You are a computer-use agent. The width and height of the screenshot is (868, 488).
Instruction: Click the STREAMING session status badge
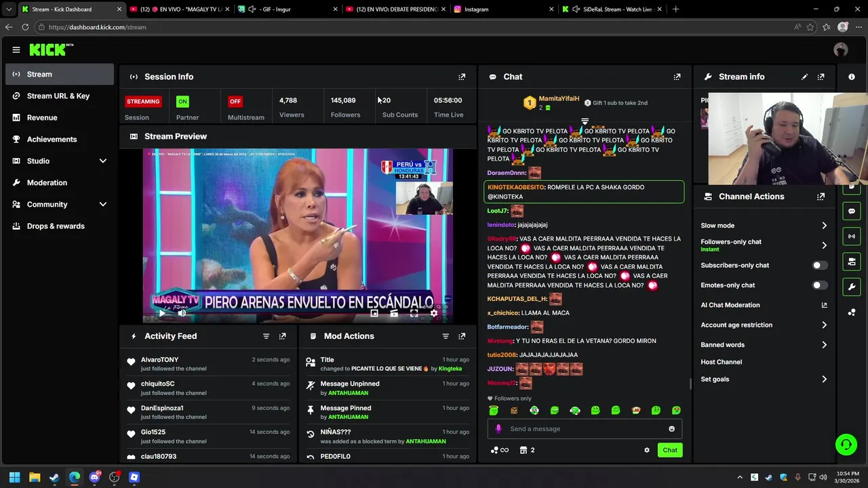[x=143, y=102]
